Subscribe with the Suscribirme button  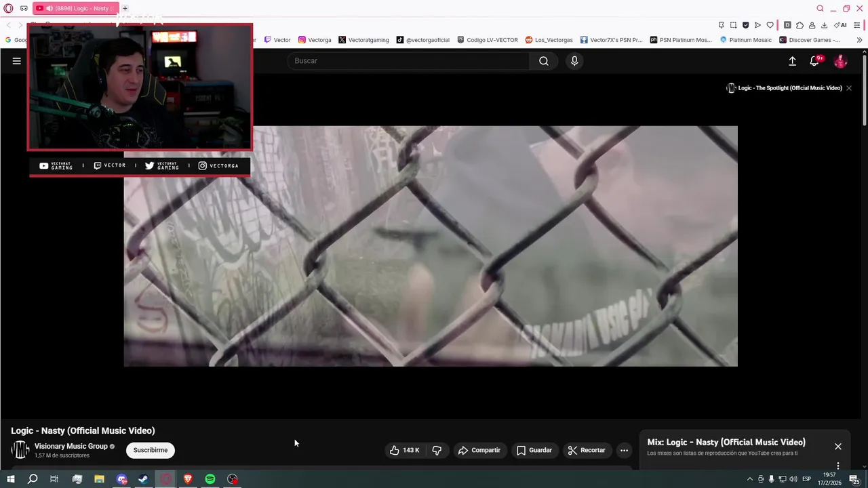[x=151, y=450]
